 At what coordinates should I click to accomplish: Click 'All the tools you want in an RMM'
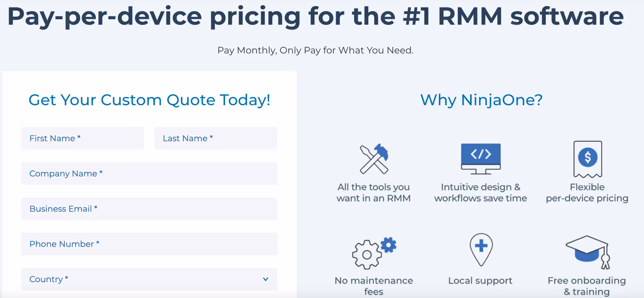(374, 193)
